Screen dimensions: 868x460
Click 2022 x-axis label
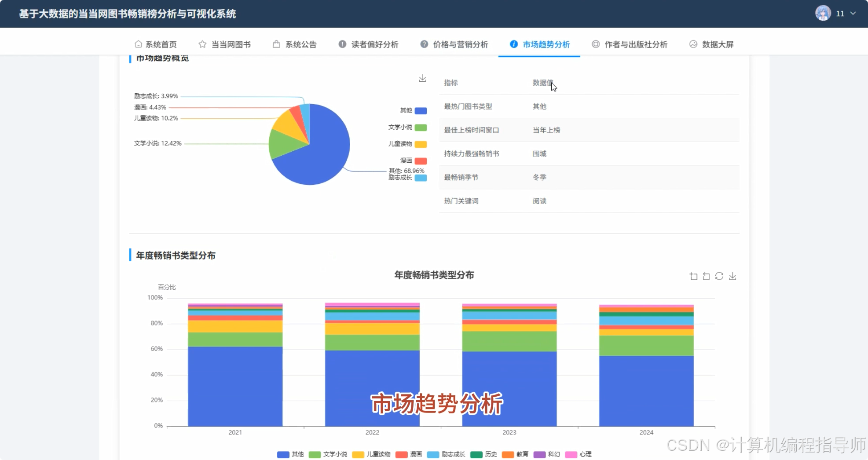372,432
